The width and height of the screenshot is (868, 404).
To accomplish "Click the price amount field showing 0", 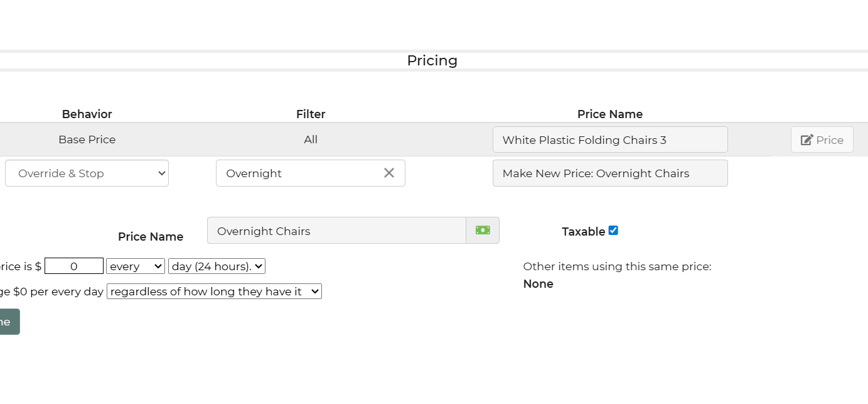I will pos(74,266).
